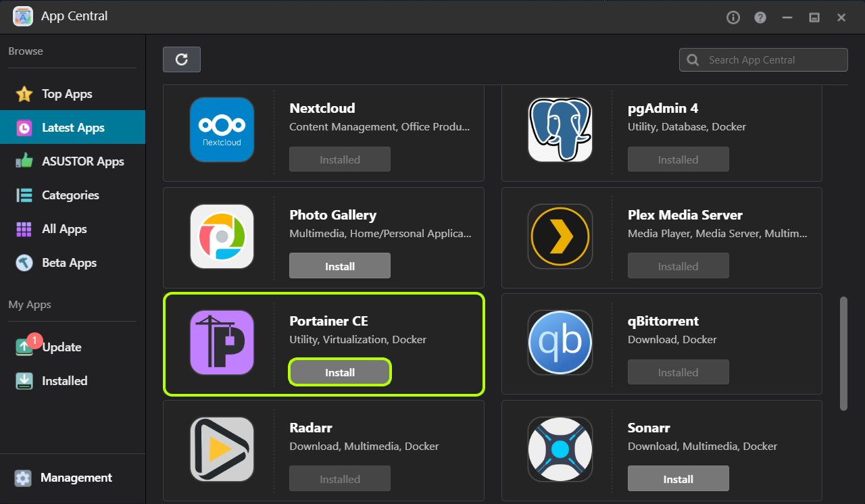The image size is (865, 504).
Task: Click the All Apps grid icon
Action: point(24,229)
